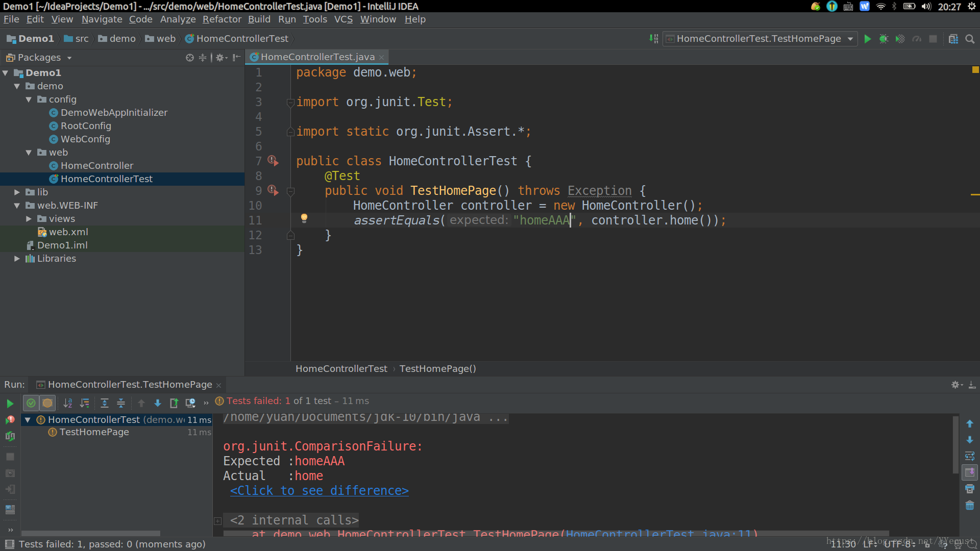This screenshot has width=980, height=551.
Task: Open Packages panel gear settings
Action: 221,58
